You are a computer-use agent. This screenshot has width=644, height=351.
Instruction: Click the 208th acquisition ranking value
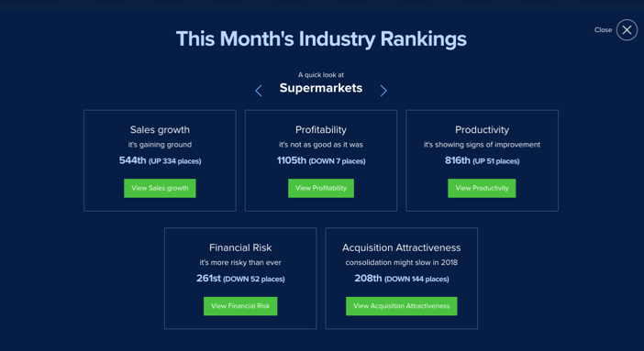click(x=369, y=279)
